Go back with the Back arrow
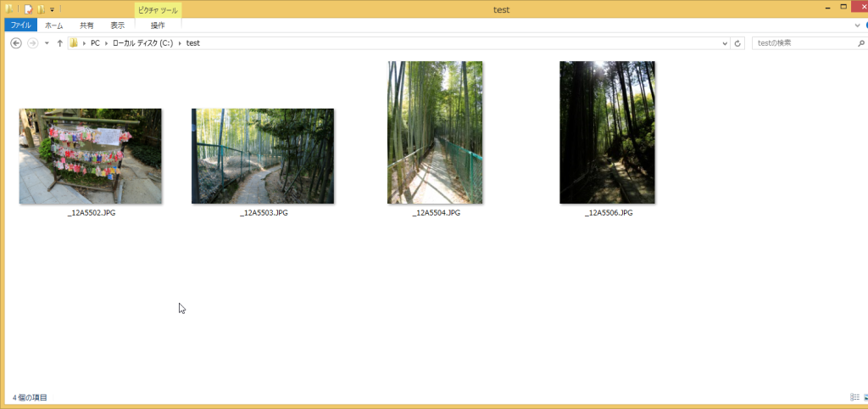868x409 pixels. point(16,43)
